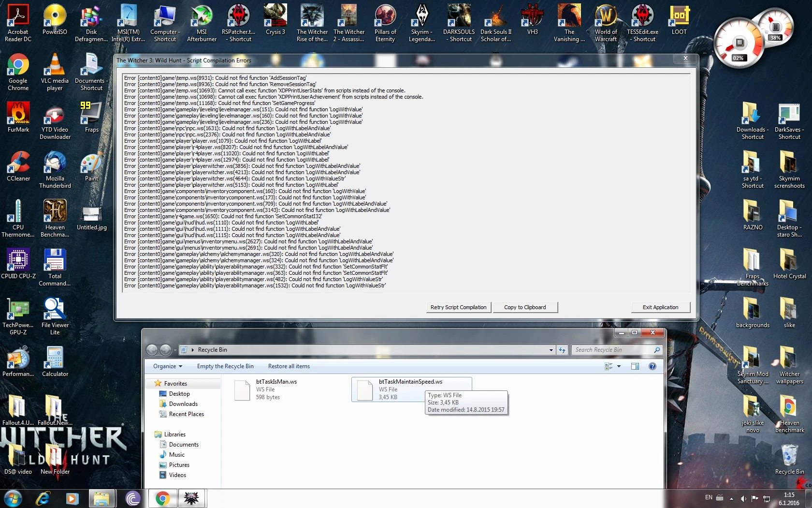Refresh the Recycle Bin view
The image size is (812, 508).
click(562, 350)
